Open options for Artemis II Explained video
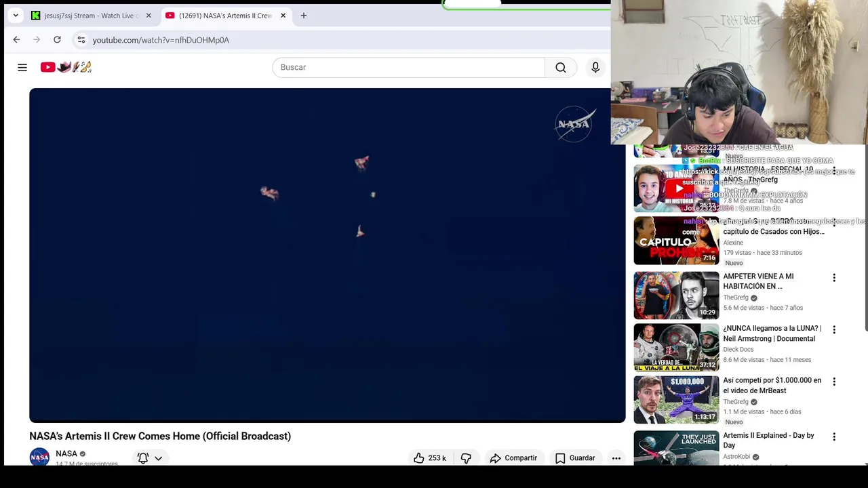The height and width of the screenshot is (488, 868). pyautogui.click(x=834, y=437)
